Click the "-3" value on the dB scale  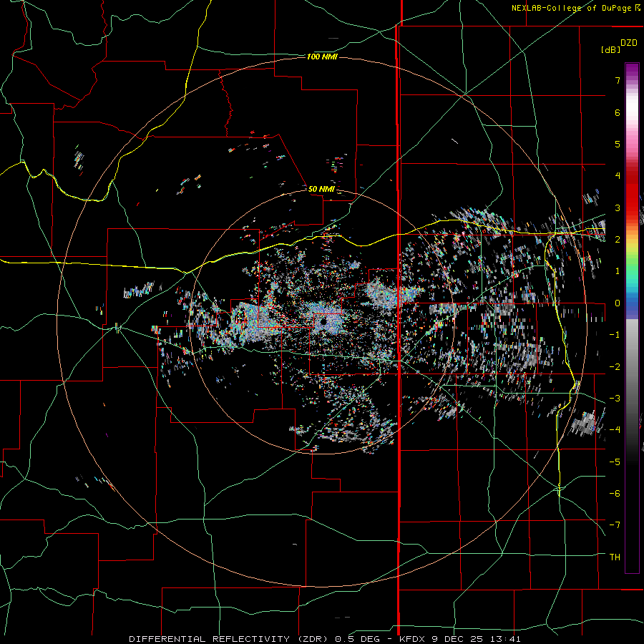pyautogui.click(x=615, y=399)
